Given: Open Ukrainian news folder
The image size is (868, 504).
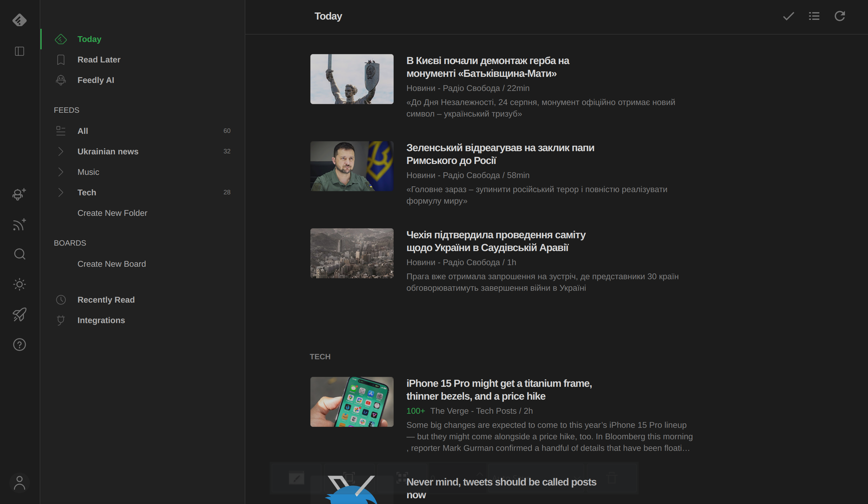Looking at the screenshot, I should [108, 151].
